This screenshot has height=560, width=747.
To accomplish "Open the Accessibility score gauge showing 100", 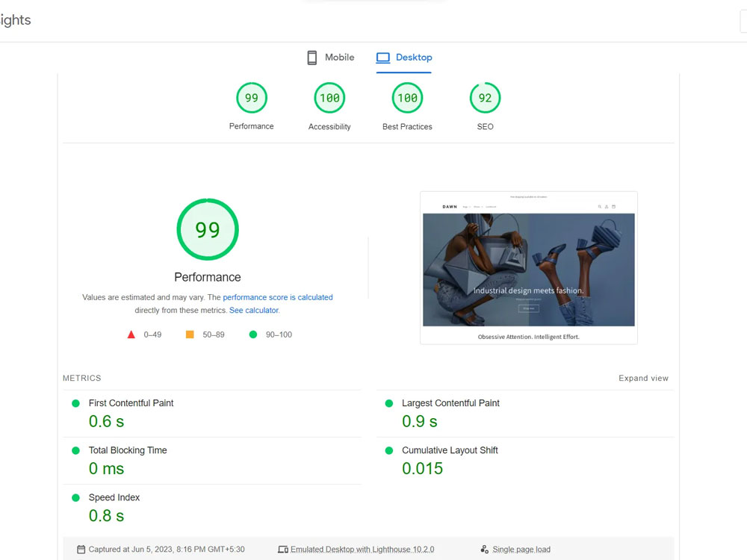I will (329, 98).
